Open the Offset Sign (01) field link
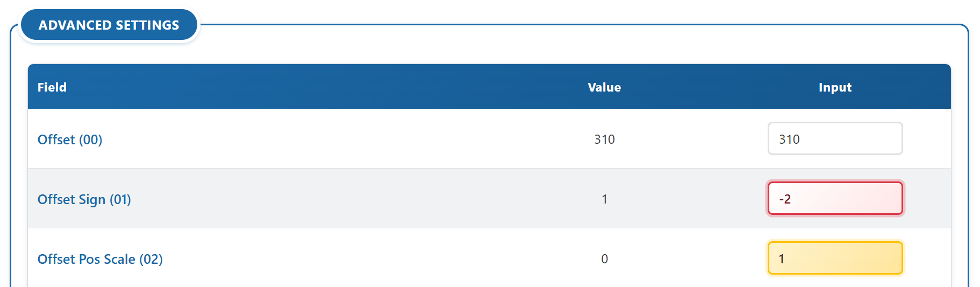The height and width of the screenshot is (287, 980). point(84,199)
